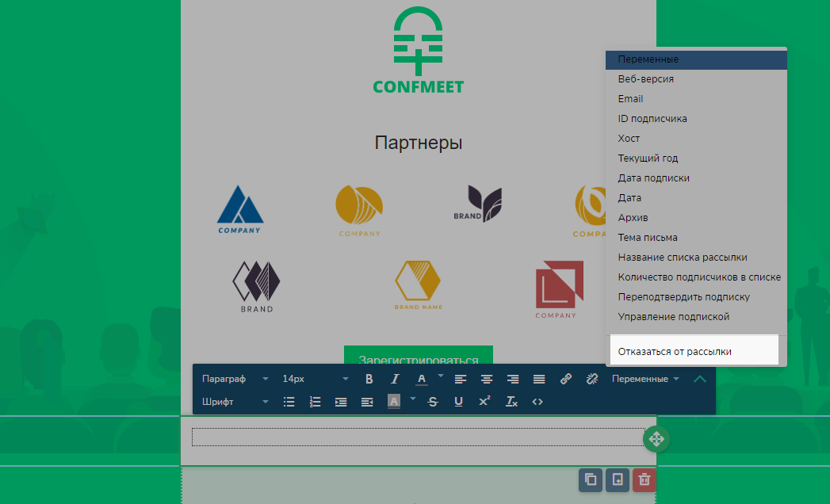Center align the text
The height and width of the screenshot is (504, 830).
pyautogui.click(x=487, y=379)
